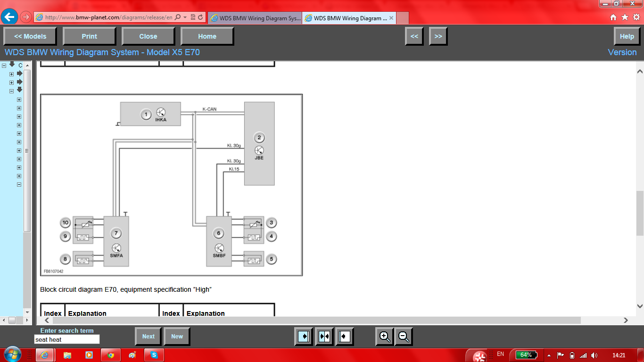Click the tree pane scroll up arrow
This screenshot has height=362, width=644.
27,66
